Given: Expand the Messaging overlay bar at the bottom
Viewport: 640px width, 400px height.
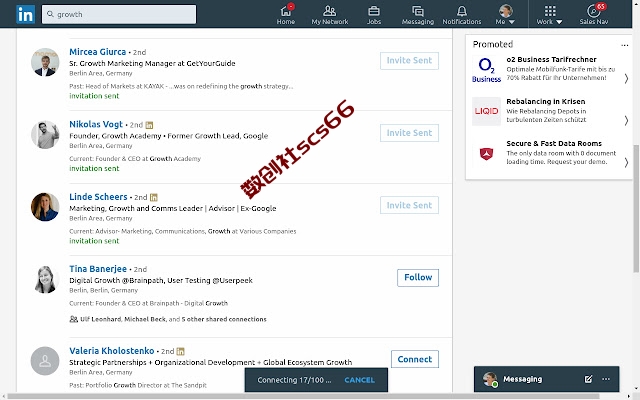Looking at the screenshot, I should tap(546, 379).
